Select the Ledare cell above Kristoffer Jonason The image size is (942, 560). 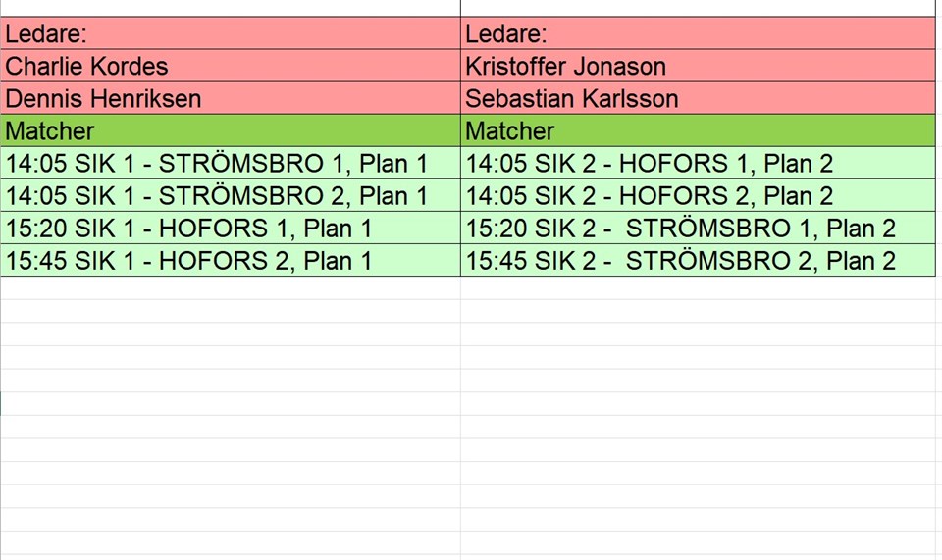coord(698,34)
